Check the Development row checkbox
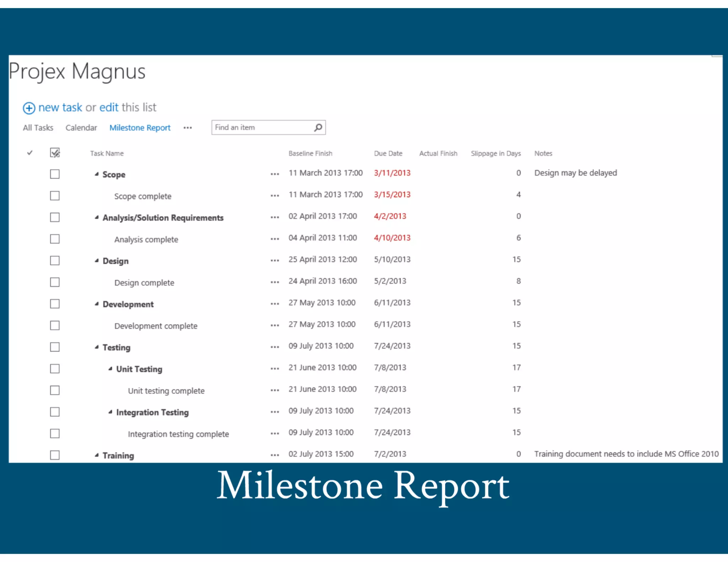The height and width of the screenshot is (562, 728). click(x=55, y=304)
